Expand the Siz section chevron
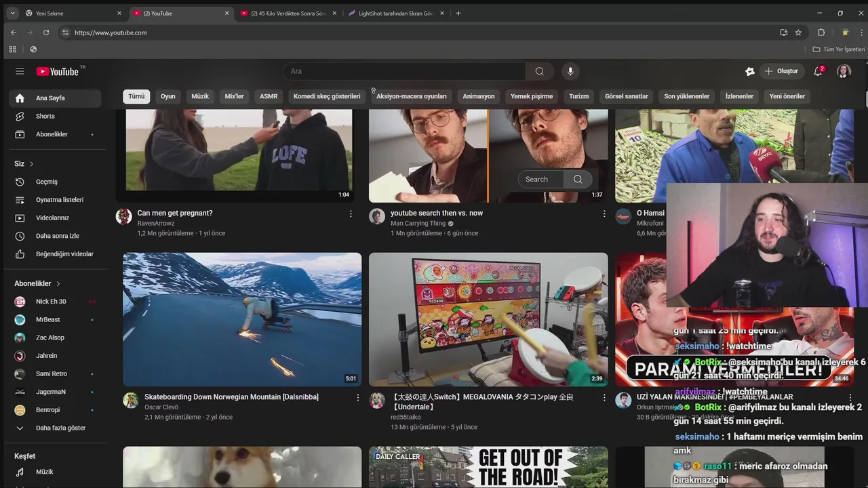Screen dimensions: 868x488 click(x=31, y=164)
